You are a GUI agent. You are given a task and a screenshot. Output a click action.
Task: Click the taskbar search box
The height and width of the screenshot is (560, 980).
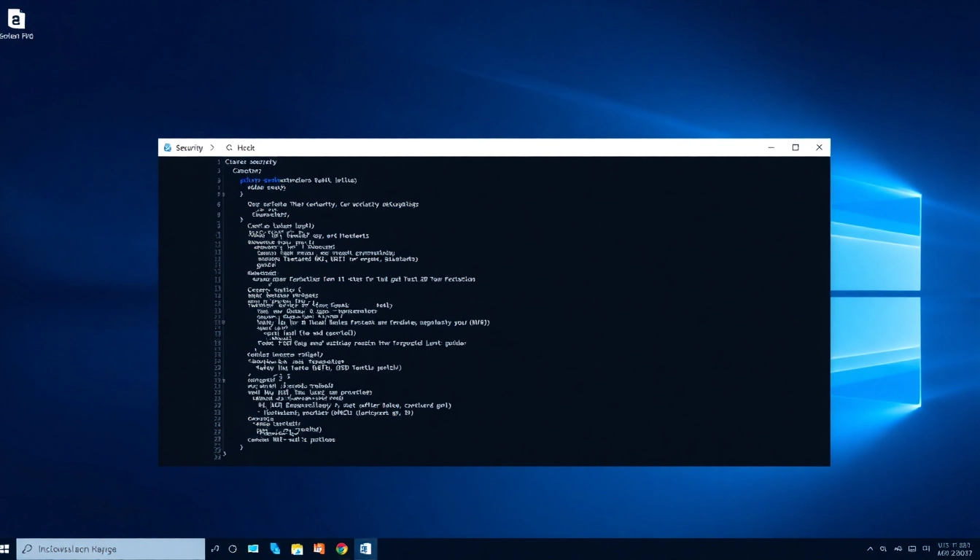111,549
